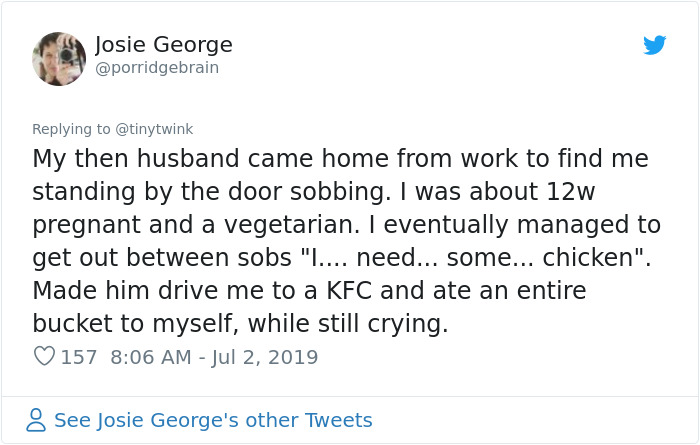Click the person icon in the footer
700x445 pixels.
point(36,420)
